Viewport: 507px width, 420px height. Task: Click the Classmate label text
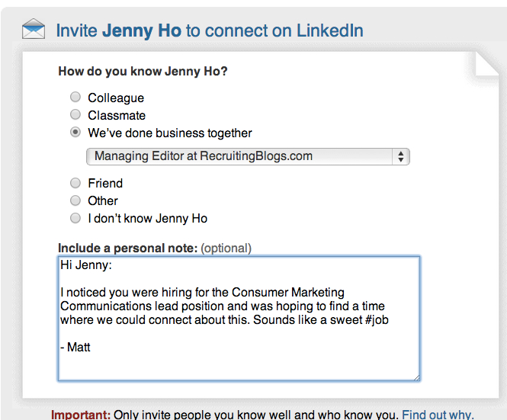click(x=117, y=115)
